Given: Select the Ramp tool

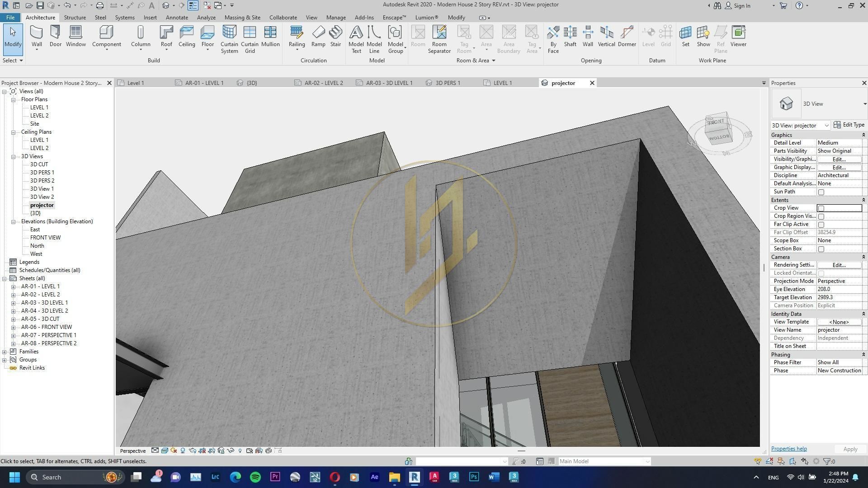Looking at the screenshot, I should [x=318, y=36].
